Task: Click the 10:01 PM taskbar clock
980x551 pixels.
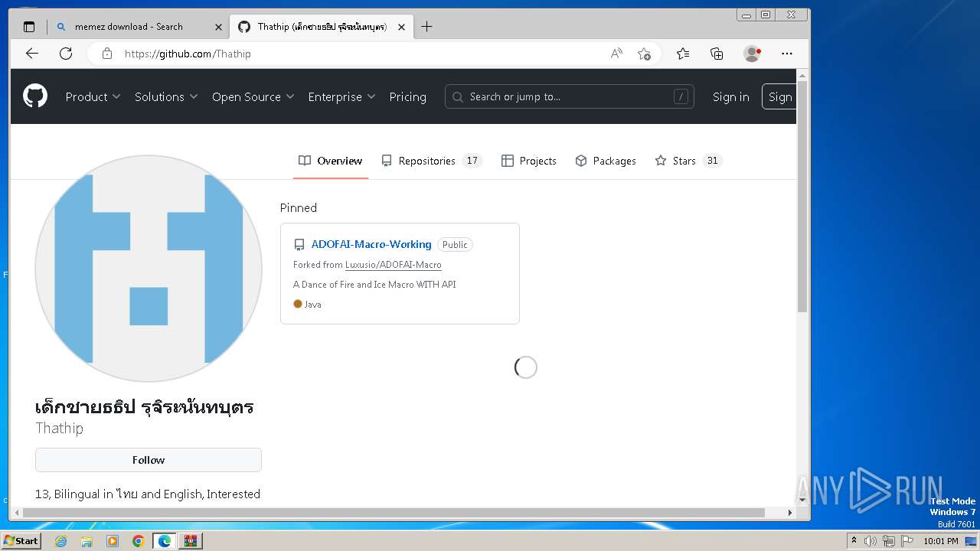Action: click(x=941, y=541)
